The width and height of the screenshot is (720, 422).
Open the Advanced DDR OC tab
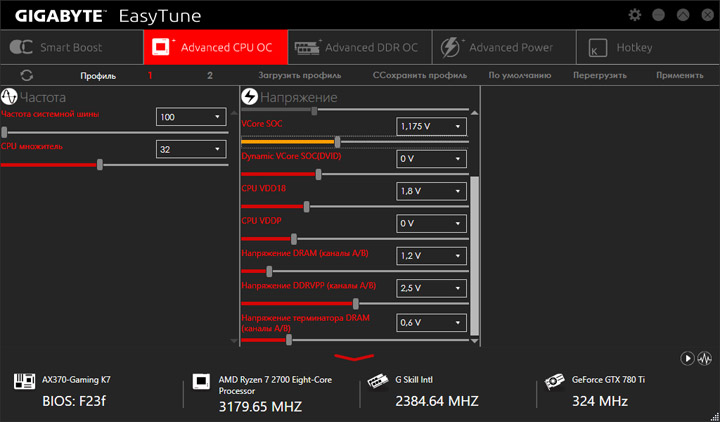click(x=360, y=47)
